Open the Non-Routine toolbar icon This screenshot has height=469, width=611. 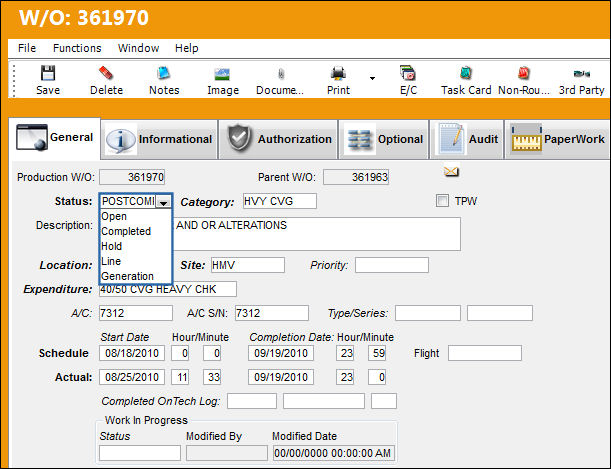(x=524, y=73)
